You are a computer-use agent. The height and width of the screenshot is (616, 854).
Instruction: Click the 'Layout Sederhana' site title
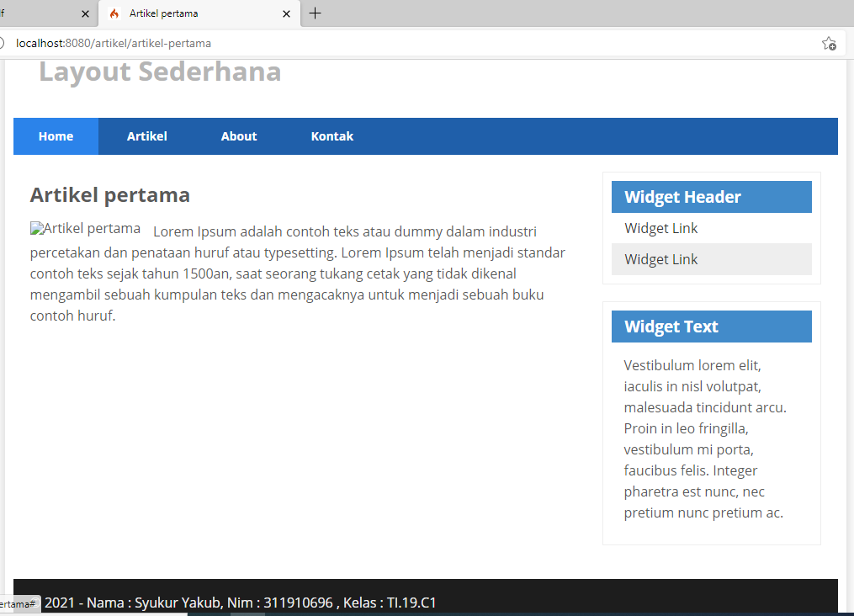coord(159,72)
